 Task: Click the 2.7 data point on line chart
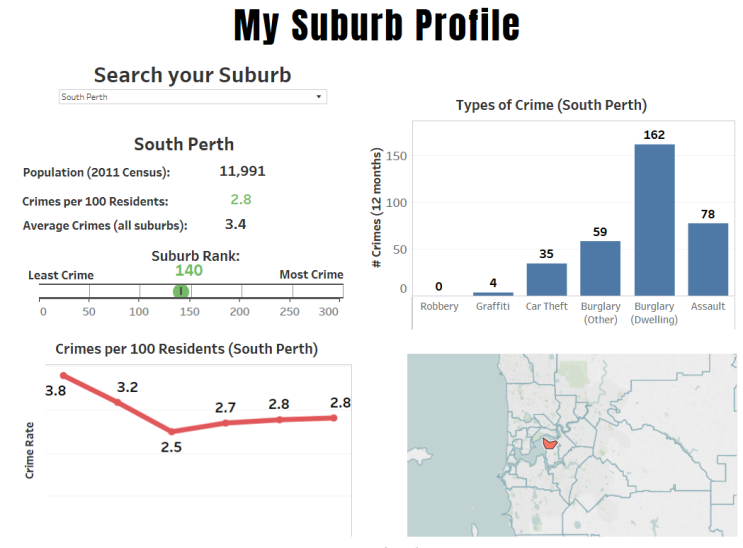[x=225, y=423]
